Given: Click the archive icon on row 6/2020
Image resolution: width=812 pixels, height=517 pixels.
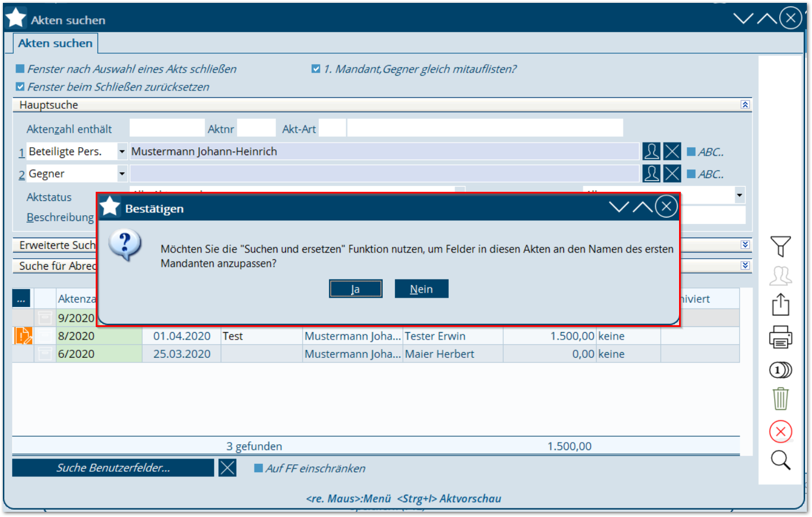Looking at the screenshot, I should pos(45,354).
